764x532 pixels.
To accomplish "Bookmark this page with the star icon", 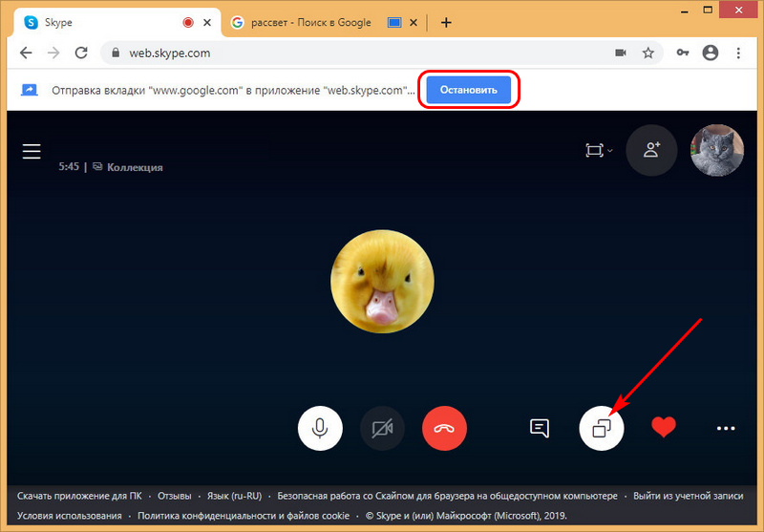I will [648, 53].
